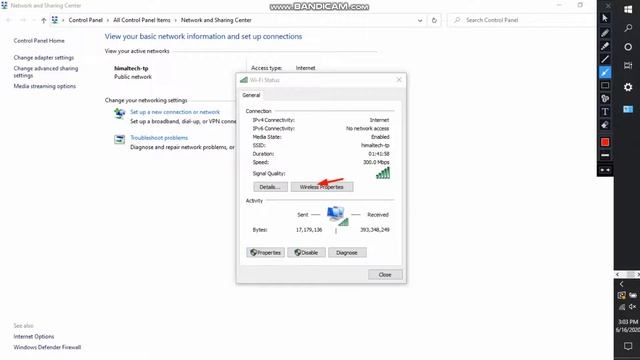Click the Troubleshoot problems link
Viewport: 640px width, 360px height.
[x=159, y=138]
